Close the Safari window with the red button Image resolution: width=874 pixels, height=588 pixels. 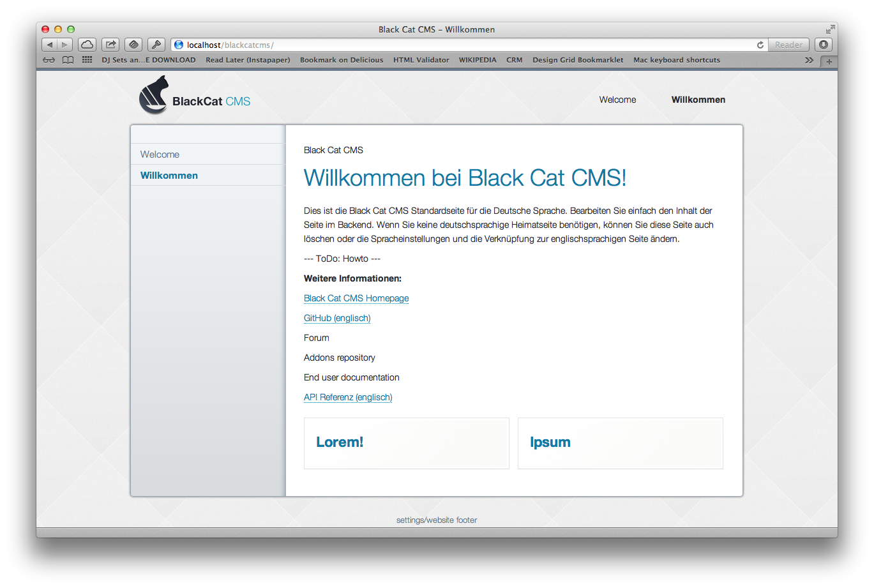pyautogui.click(x=45, y=29)
